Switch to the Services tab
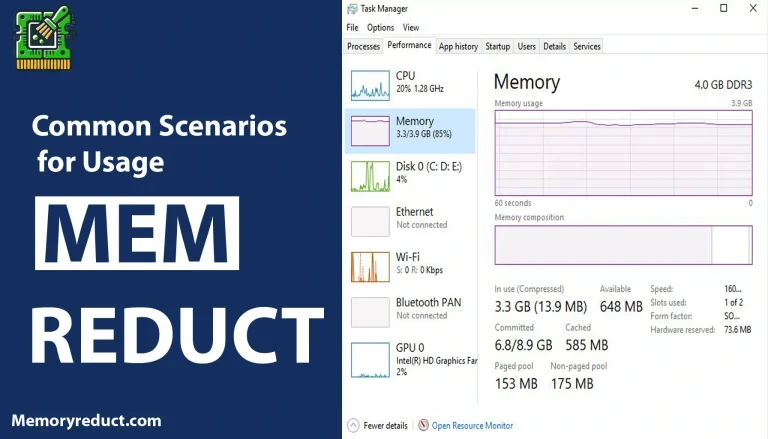Screen dimensions: 768x439 coord(587,47)
